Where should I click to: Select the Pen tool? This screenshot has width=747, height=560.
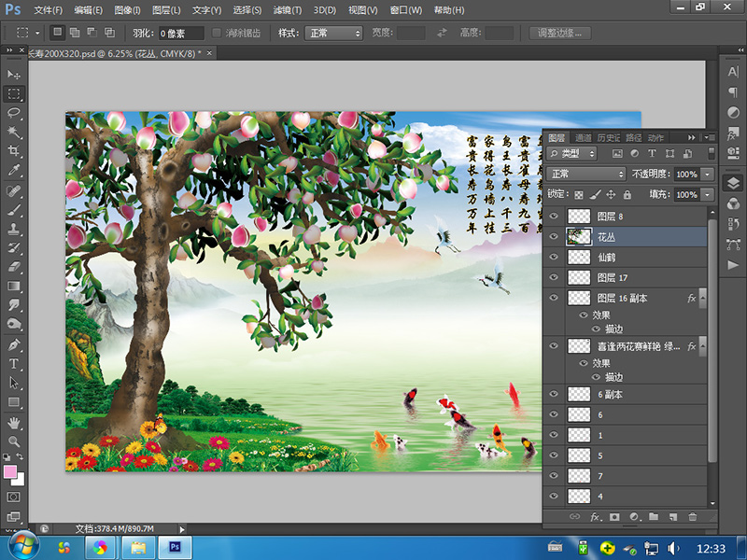(13, 344)
